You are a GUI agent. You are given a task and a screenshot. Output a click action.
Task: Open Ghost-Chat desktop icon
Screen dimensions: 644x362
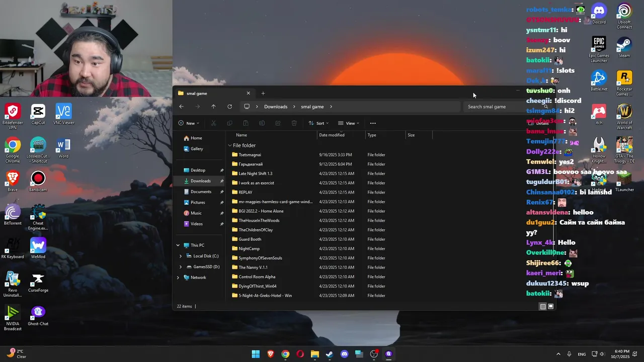coord(38,316)
